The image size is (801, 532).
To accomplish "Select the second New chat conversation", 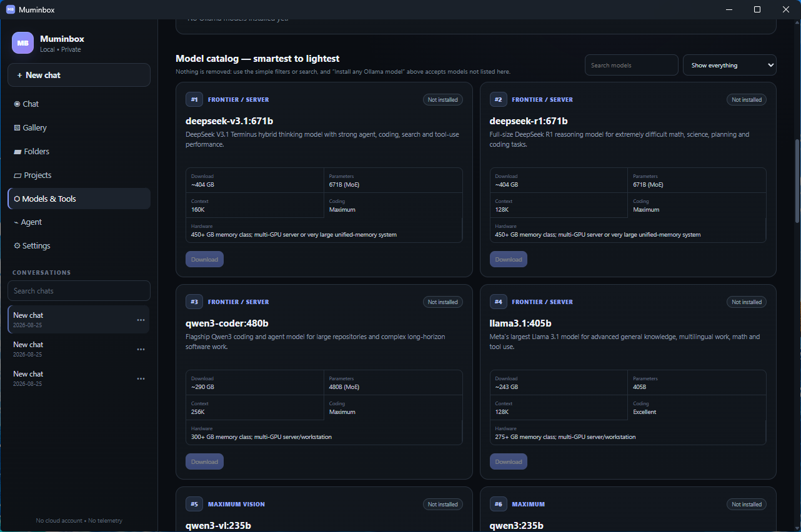I will pyautogui.click(x=79, y=349).
